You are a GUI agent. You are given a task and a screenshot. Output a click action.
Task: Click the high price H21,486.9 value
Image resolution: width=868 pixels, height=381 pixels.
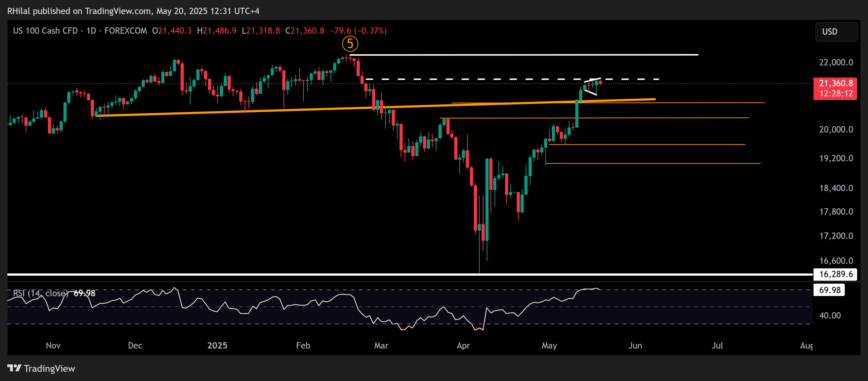pyautogui.click(x=217, y=31)
